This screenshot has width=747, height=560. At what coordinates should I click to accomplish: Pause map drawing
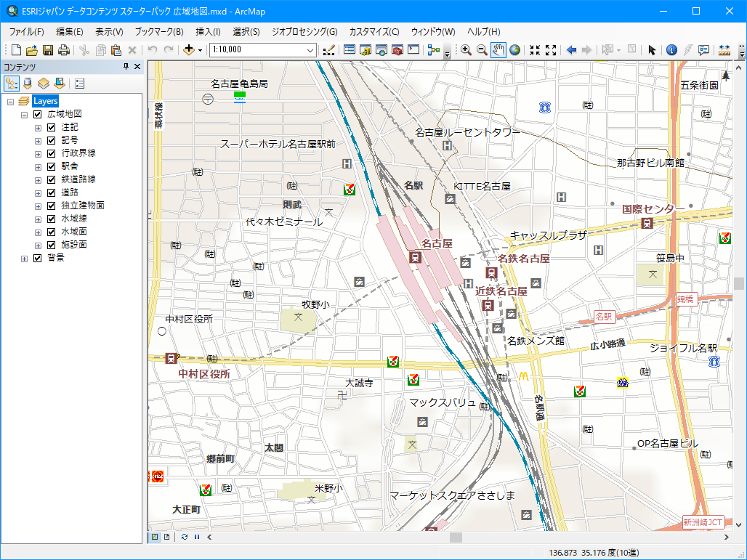197,537
